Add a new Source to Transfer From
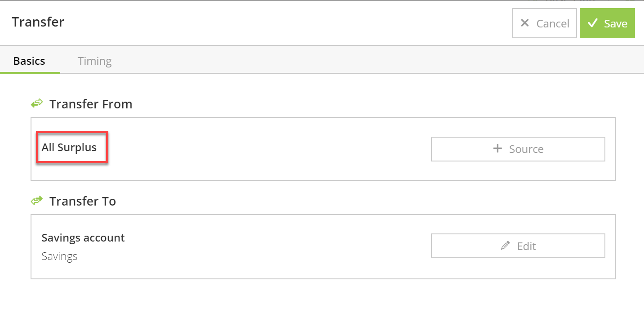This screenshot has width=644, height=309. coord(518,149)
